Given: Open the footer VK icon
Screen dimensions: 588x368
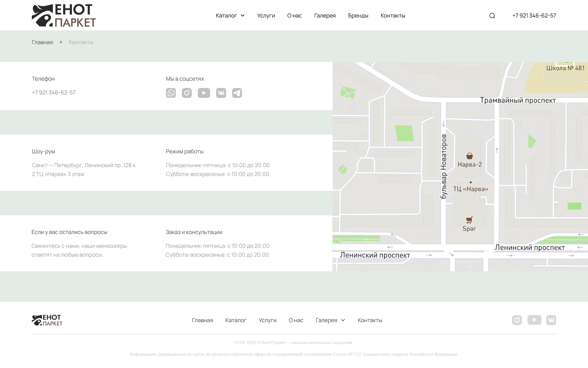Looking at the screenshot, I should [x=551, y=320].
